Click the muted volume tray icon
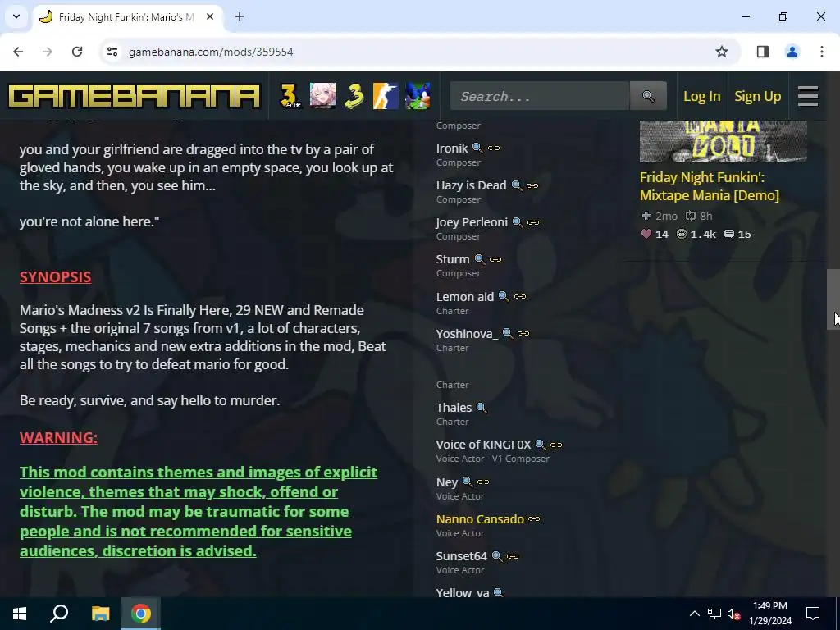The width and height of the screenshot is (840, 630). [x=734, y=614]
